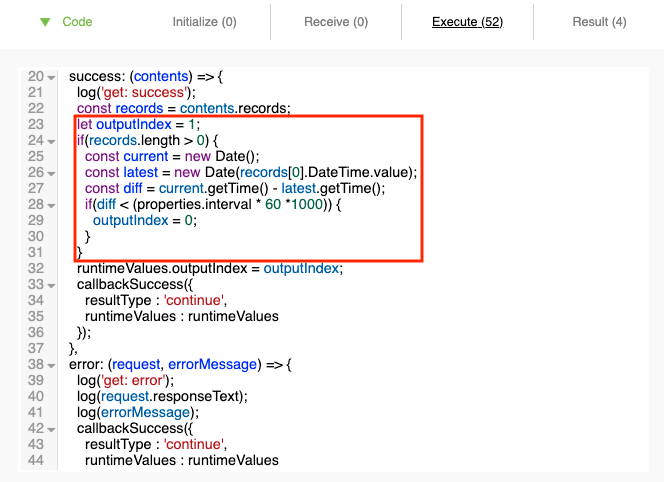This screenshot has height=482, width=664.
Task: Collapse callbackSuccess block at line 42
Action: 51,429
